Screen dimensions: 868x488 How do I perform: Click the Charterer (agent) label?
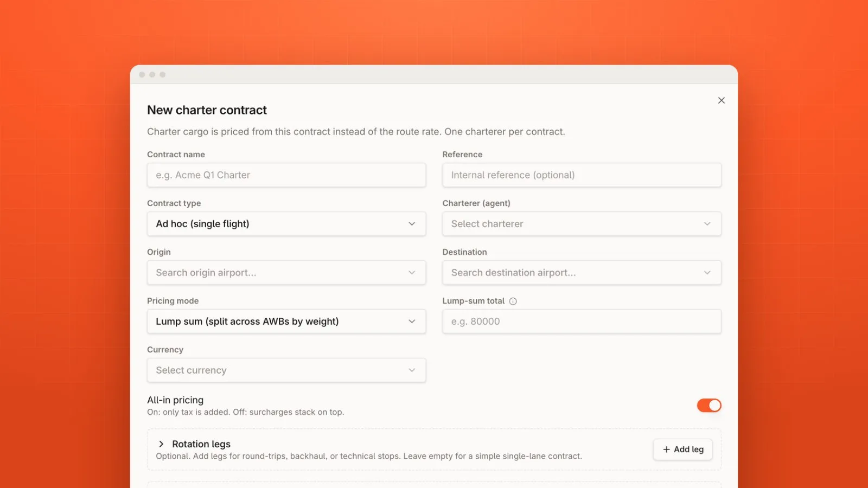[x=476, y=203]
